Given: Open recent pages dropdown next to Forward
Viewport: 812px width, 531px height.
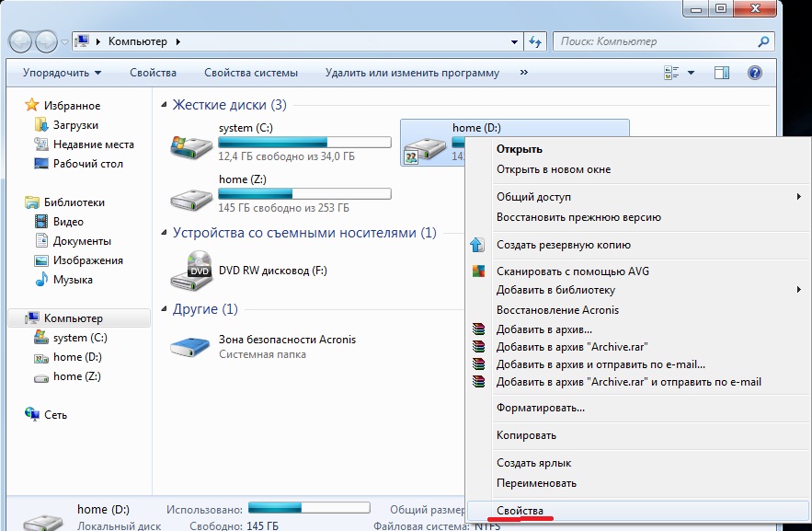Looking at the screenshot, I should click(x=64, y=42).
